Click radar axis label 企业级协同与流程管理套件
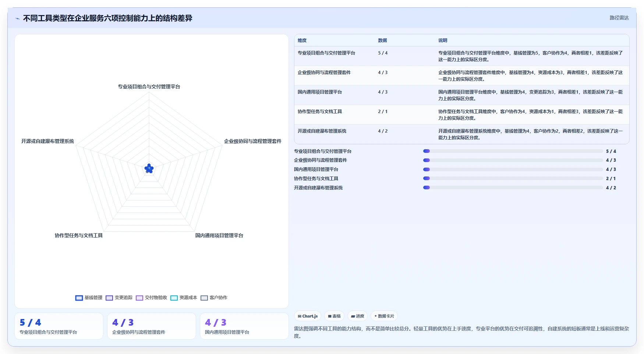Screen dimensions: 644x354 coord(253,141)
